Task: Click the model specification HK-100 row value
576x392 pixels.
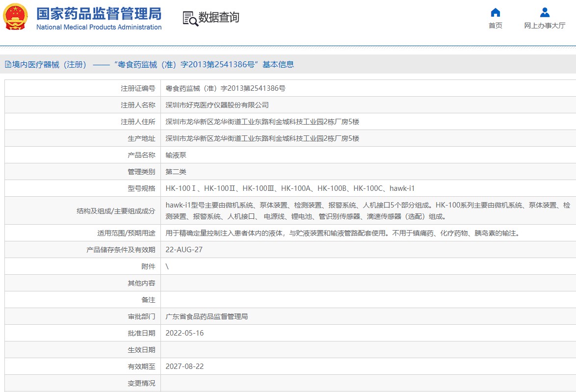Action: click(x=290, y=188)
